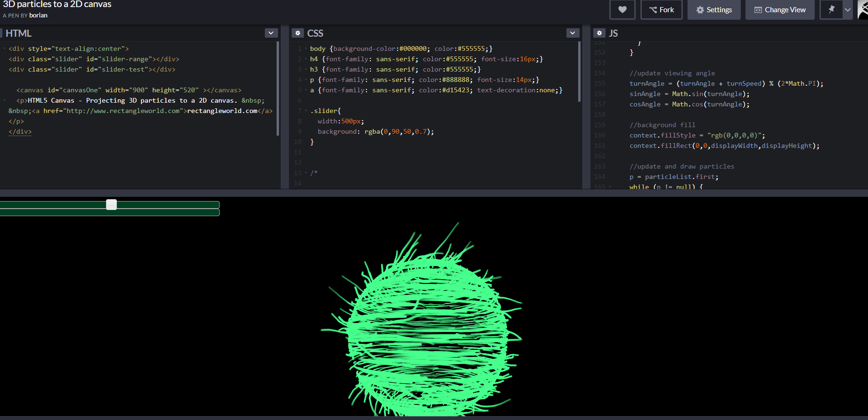Expand the dropdown arrow beside the pin
The width and height of the screenshot is (868, 420).
coord(848,9)
